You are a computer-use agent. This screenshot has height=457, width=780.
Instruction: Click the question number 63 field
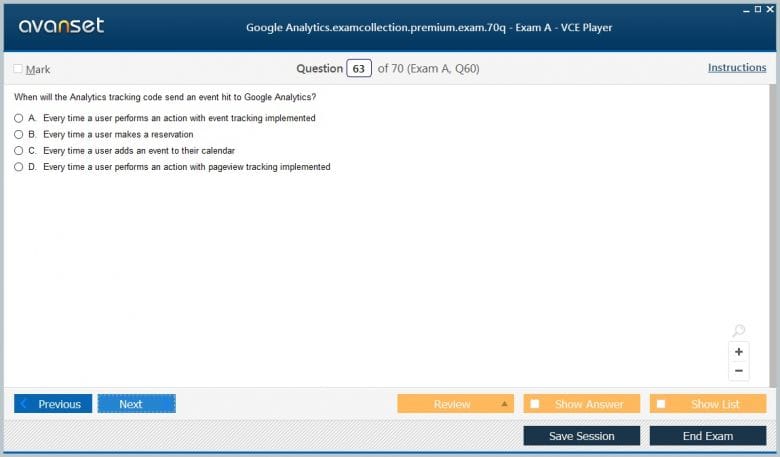[x=359, y=69]
